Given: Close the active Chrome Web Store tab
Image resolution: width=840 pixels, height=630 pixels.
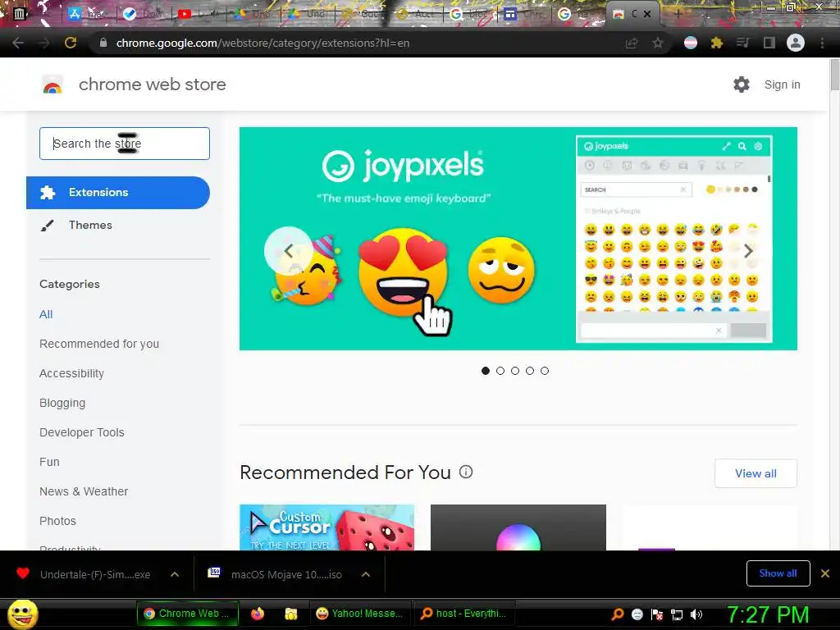Looking at the screenshot, I should (647, 14).
